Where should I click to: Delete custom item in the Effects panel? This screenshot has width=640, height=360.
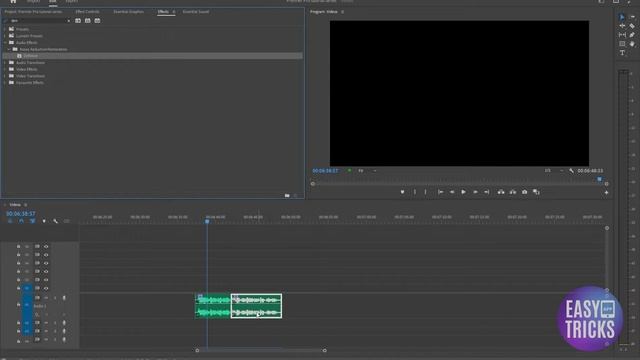[296, 196]
